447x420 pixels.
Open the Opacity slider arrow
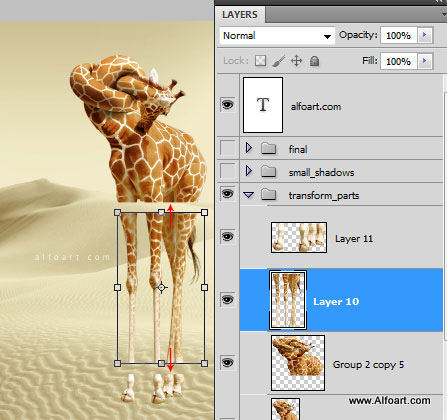(425, 35)
